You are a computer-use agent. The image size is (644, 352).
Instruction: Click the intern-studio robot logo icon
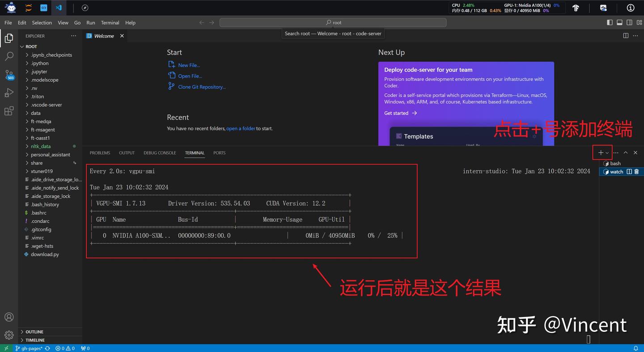coord(10,8)
